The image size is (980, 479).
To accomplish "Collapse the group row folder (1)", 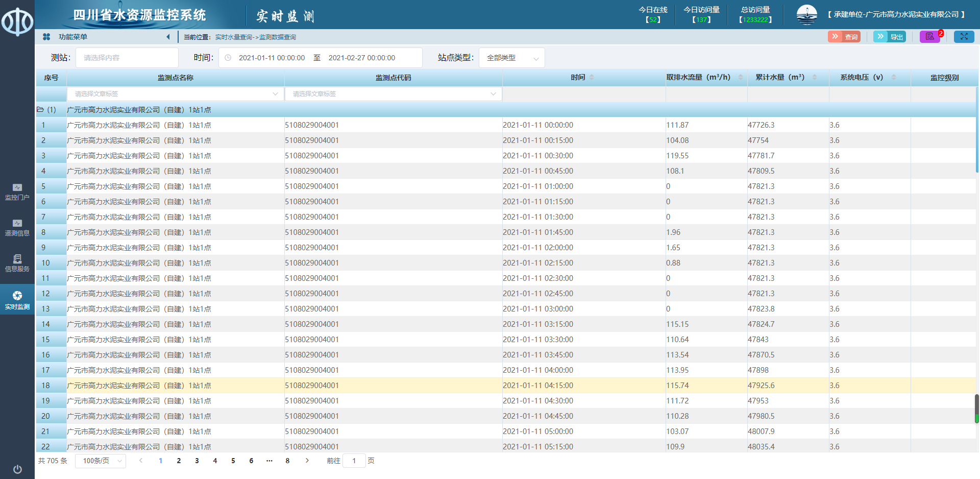I will tap(41, 110).
